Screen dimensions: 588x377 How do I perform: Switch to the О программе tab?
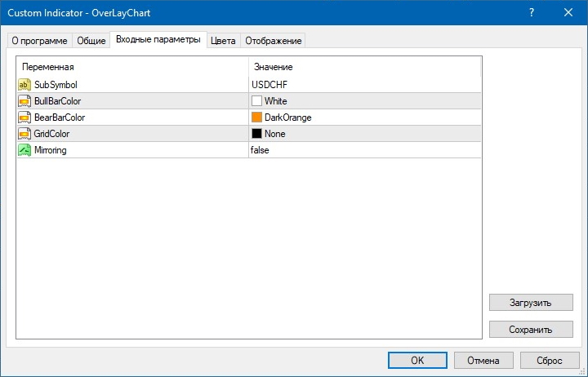click(x=38, y=41)
